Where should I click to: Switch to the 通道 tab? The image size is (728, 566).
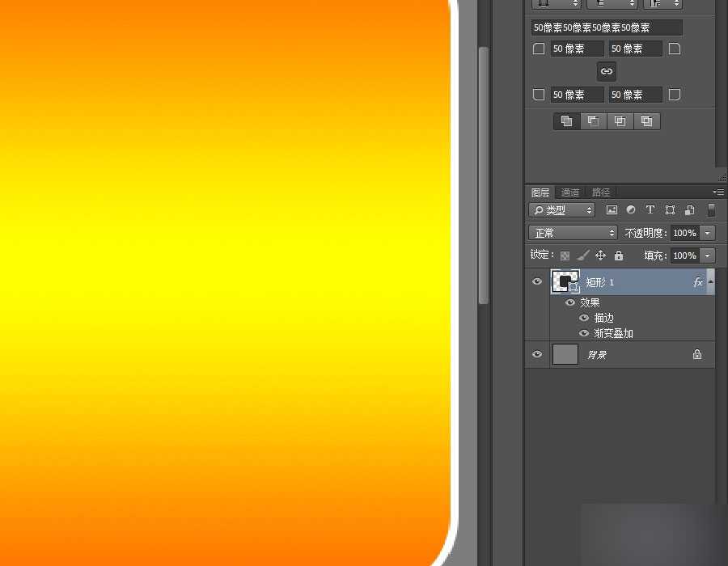tap(570, 192)
